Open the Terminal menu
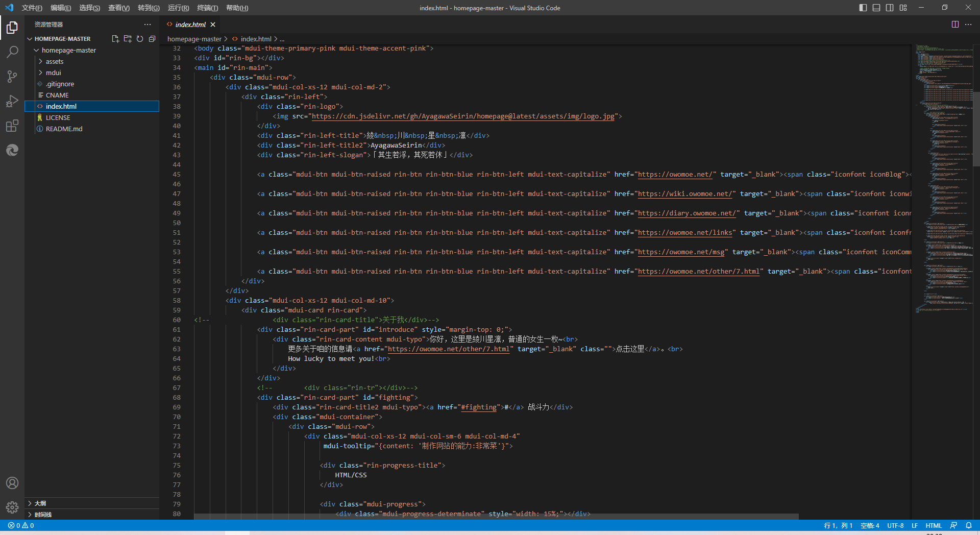 (207, 8)
